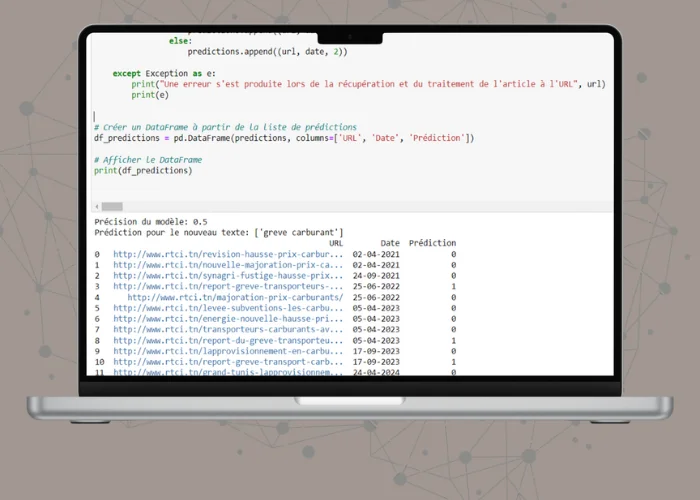Image resolution: width=700 pixels, height=500 pixels.
Task: Place cursor on print(df_predictions) line
Action: coord(143,171)
